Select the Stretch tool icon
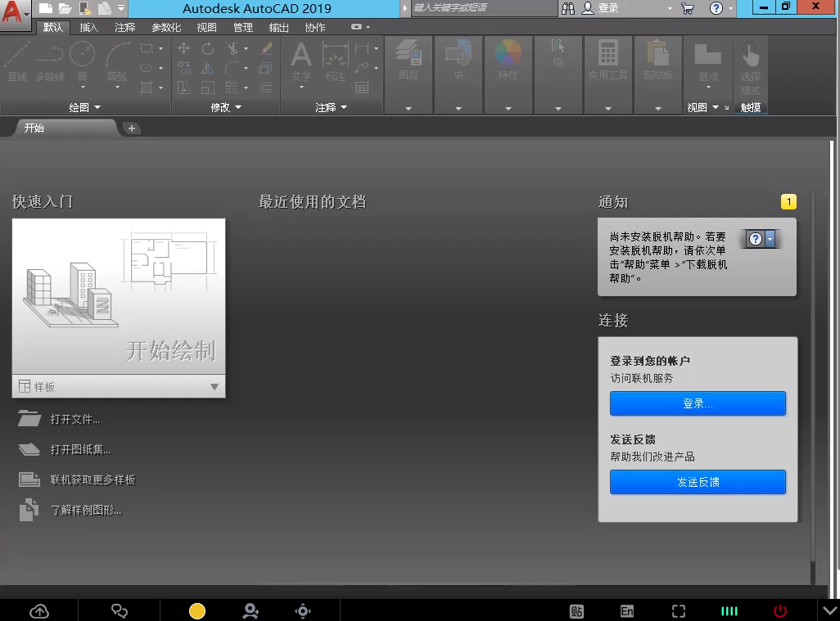The width and height of the screenshot is (840, 621). pos(183,88)
